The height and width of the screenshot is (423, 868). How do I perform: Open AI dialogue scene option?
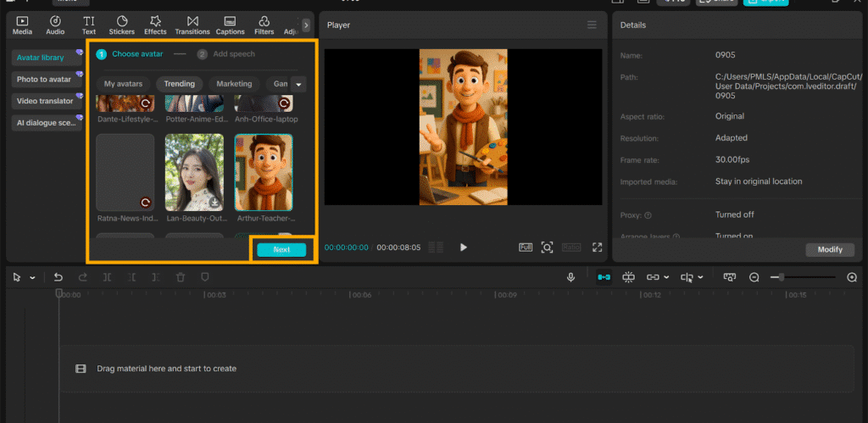pyautogui.click(x=47, y=123)
